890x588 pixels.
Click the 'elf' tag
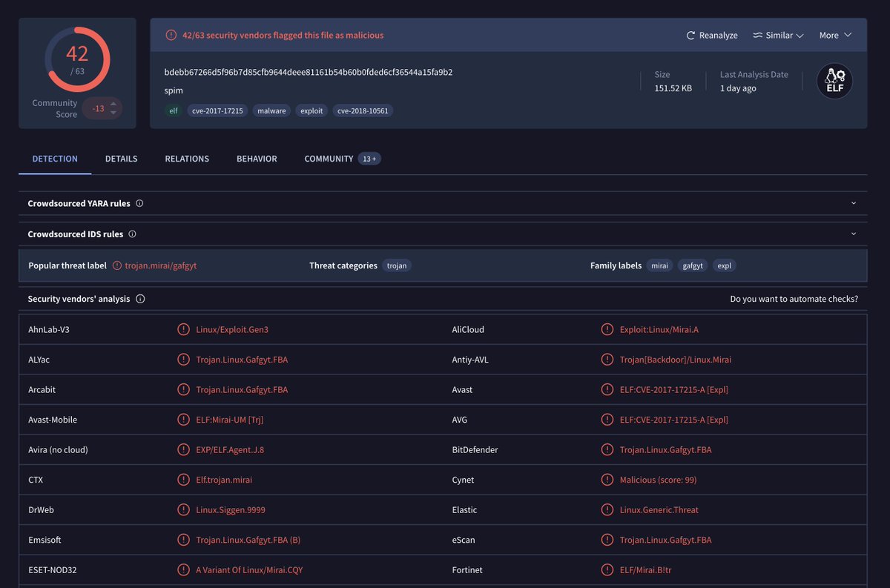(x=174, y=110)
